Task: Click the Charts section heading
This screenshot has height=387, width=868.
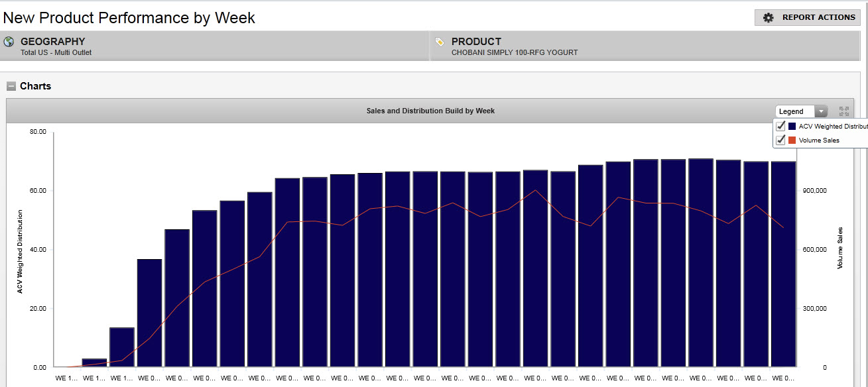Action: (x=35, y=86)
